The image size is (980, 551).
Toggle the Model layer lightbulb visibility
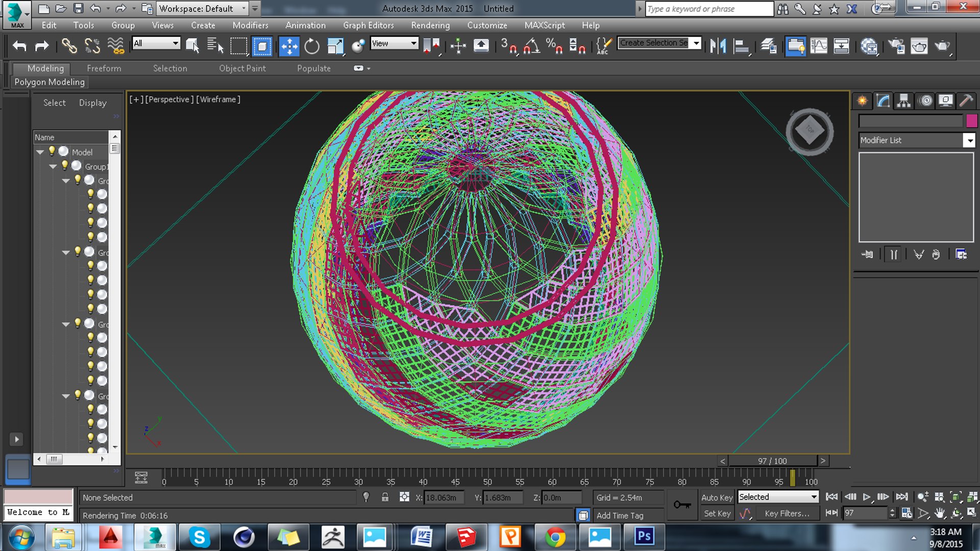click(52, 151)
